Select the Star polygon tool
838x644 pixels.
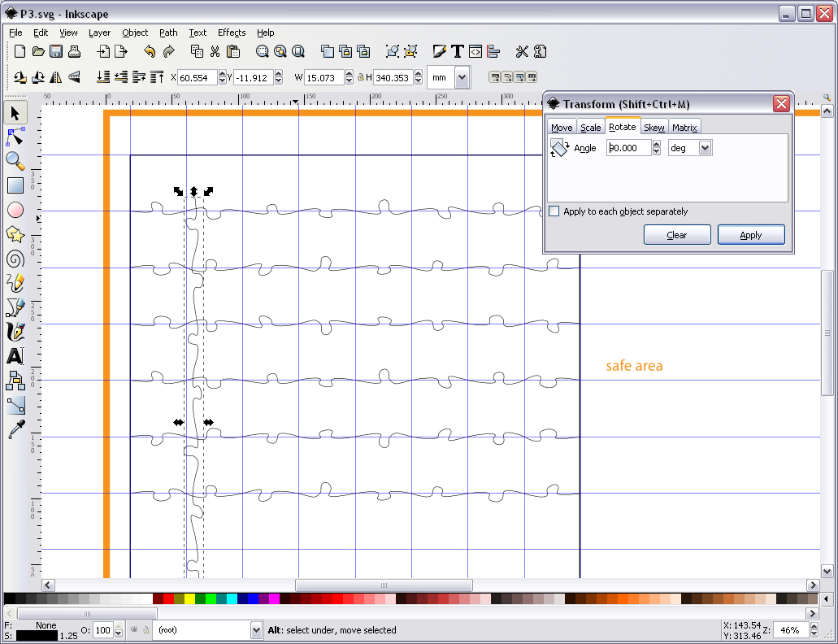15,234
